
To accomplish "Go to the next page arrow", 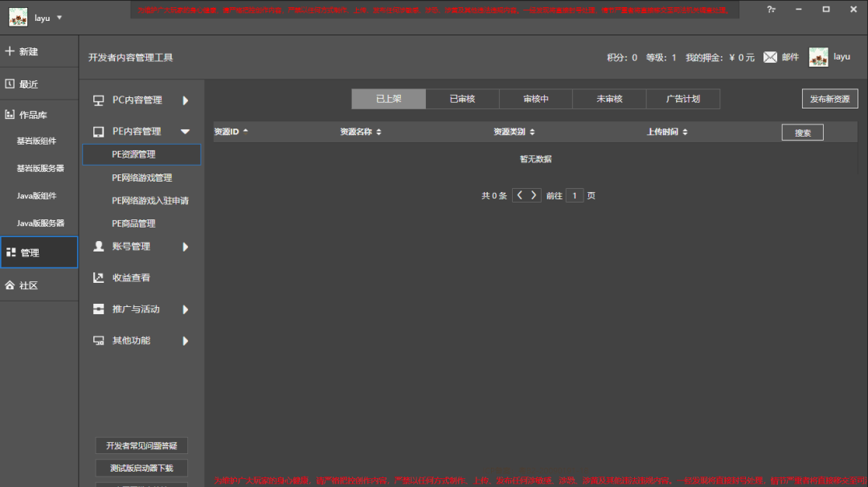I will (x=534, y=195).
